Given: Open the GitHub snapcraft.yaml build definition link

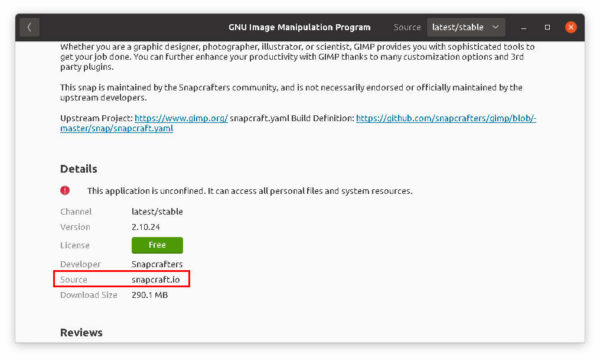Looking at the screenshot, I should click(x=446, y=118).
